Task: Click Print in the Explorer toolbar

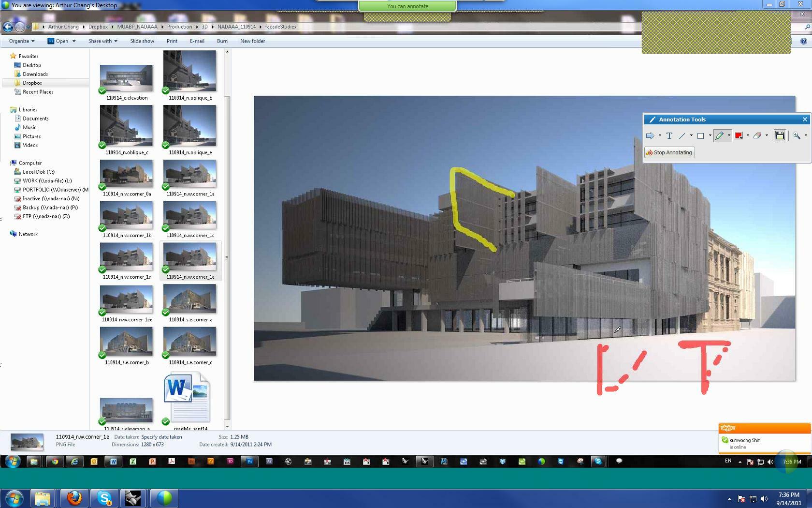Action: coord(172,41)
